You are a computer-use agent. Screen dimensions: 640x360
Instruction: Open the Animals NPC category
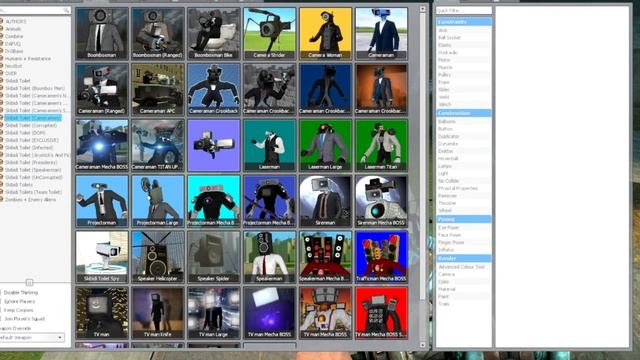click(13, 29)
